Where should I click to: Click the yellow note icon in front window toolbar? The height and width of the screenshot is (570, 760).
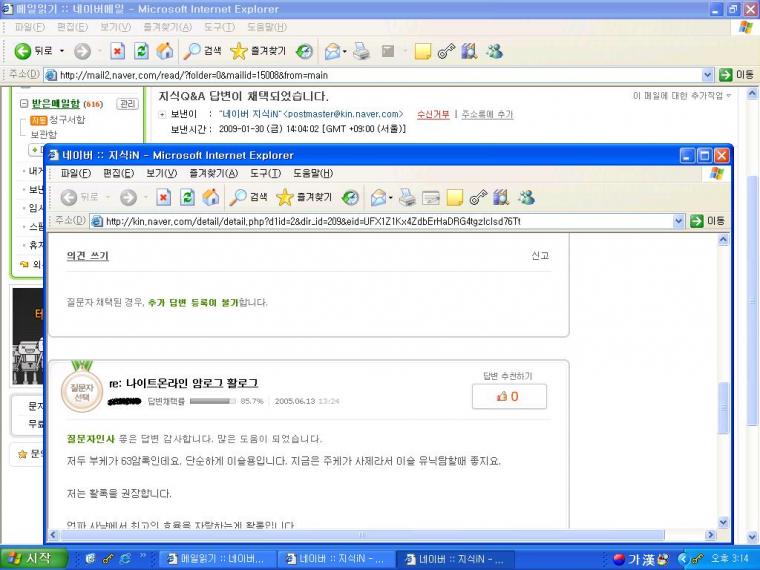(455, 197)
